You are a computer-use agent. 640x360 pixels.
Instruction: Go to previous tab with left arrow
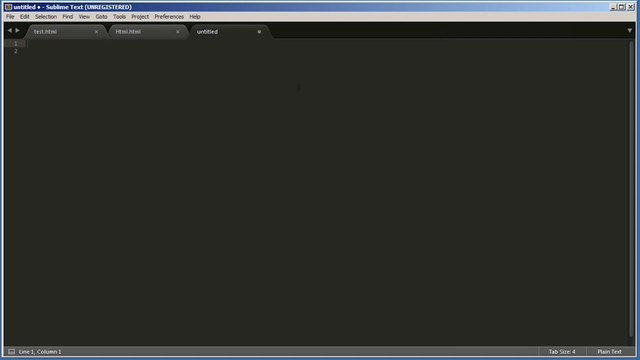point(10,30)
